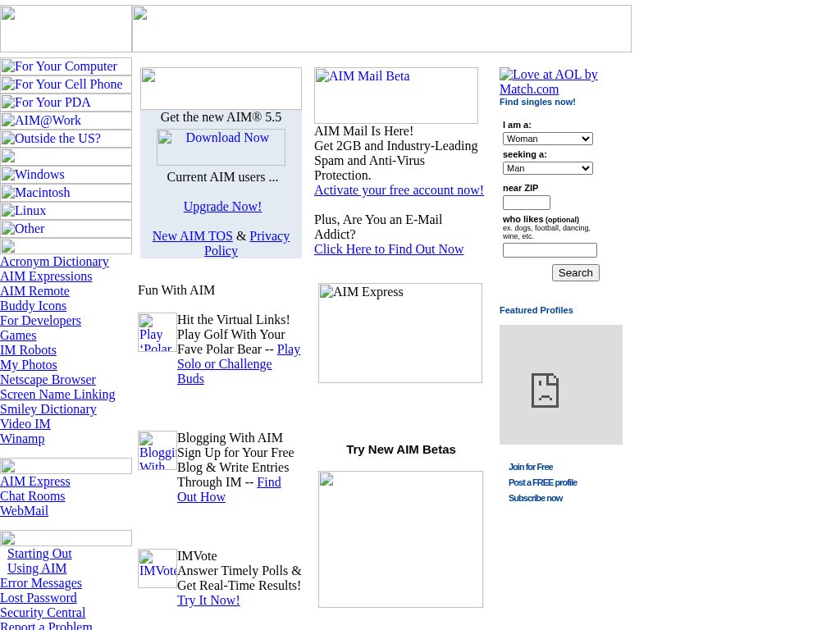Click the featured profile placeholder image
Screen dimensions: 840x630
pos(561,385)
